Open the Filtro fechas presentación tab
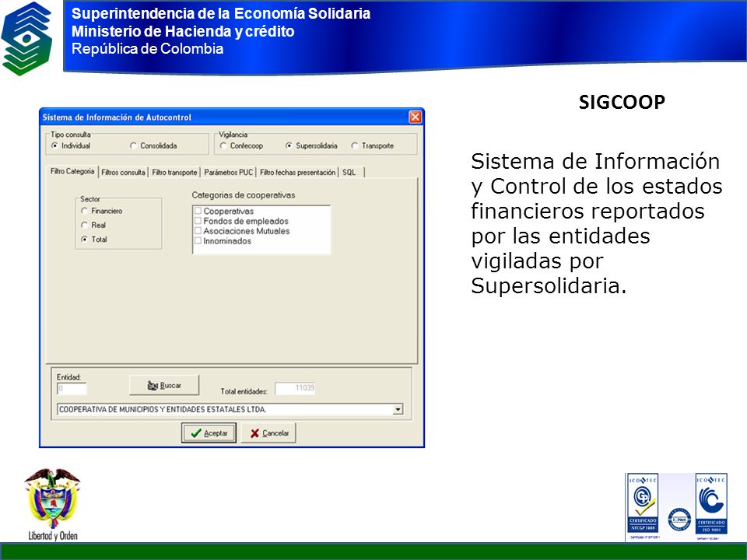The height and width of the screenshot is (560, 747). pos(298,173)
